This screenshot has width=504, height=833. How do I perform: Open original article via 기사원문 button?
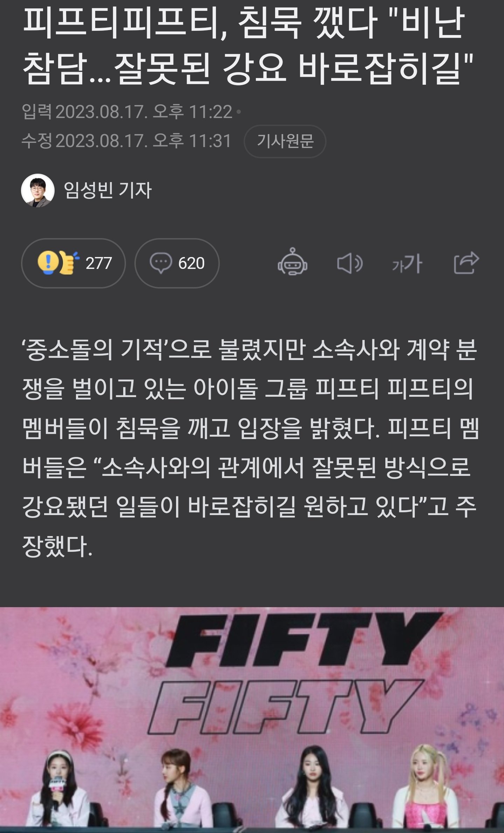285,141
